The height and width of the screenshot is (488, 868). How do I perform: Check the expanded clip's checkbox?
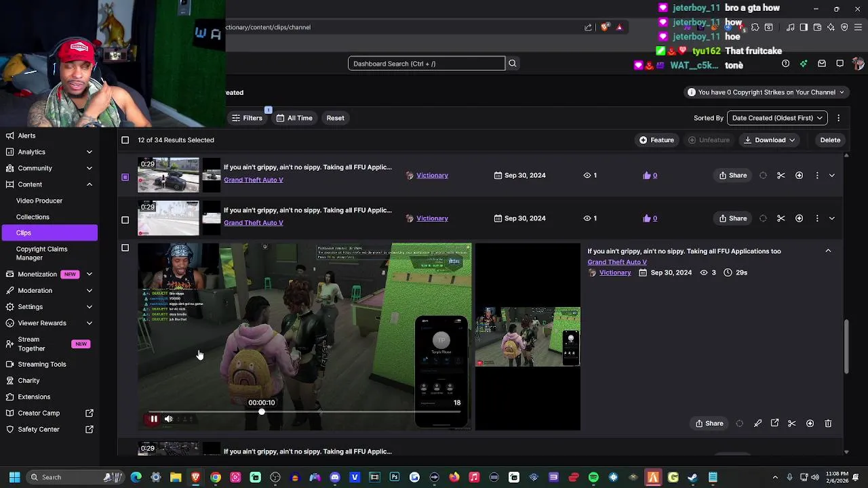pyautogui.click(x=125, y=248)
